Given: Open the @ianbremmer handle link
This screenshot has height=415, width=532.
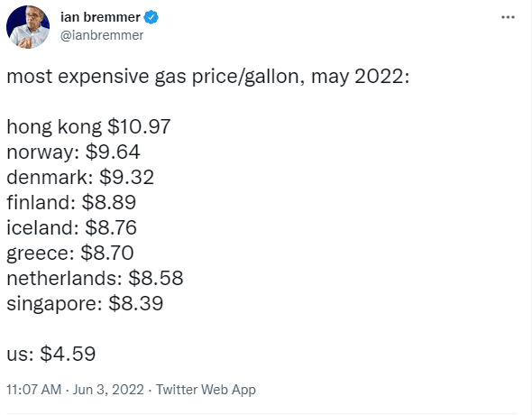Looking at the screenshot, I should [x=102, y=35].
